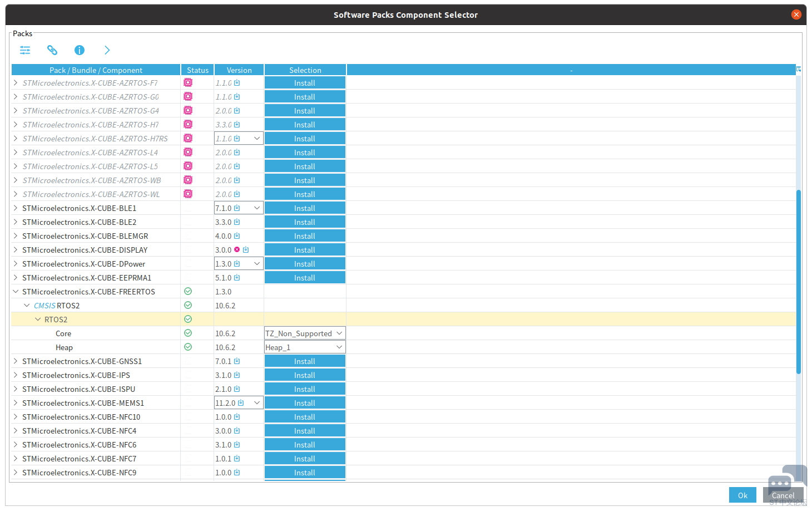Image resolution: width=812 pixels, height=511 pixels.
Task: Install the X-CUBE-ISPU pack
Action: click(305, 389)
